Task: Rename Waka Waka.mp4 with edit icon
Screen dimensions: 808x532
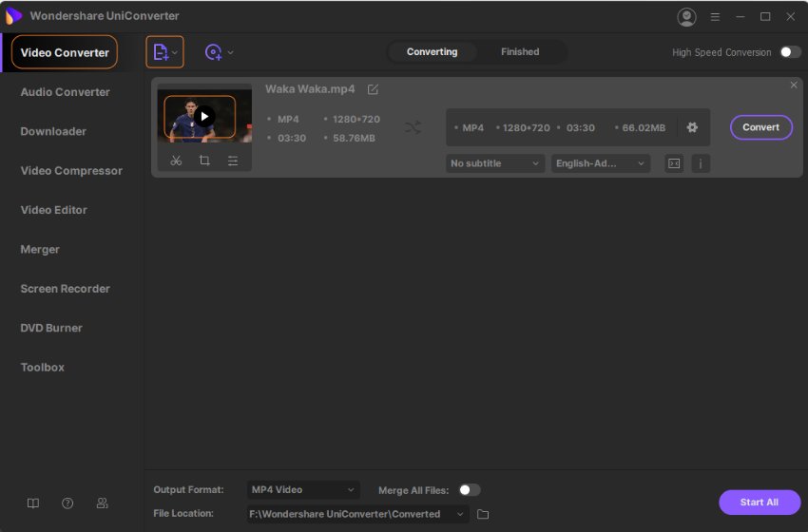Action: (373, 89)
